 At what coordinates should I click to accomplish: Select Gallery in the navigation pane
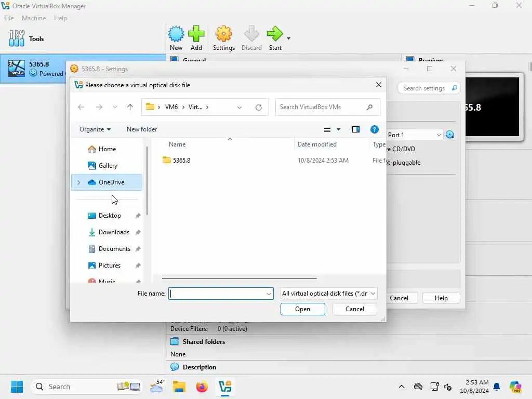(x=107, y=166)
